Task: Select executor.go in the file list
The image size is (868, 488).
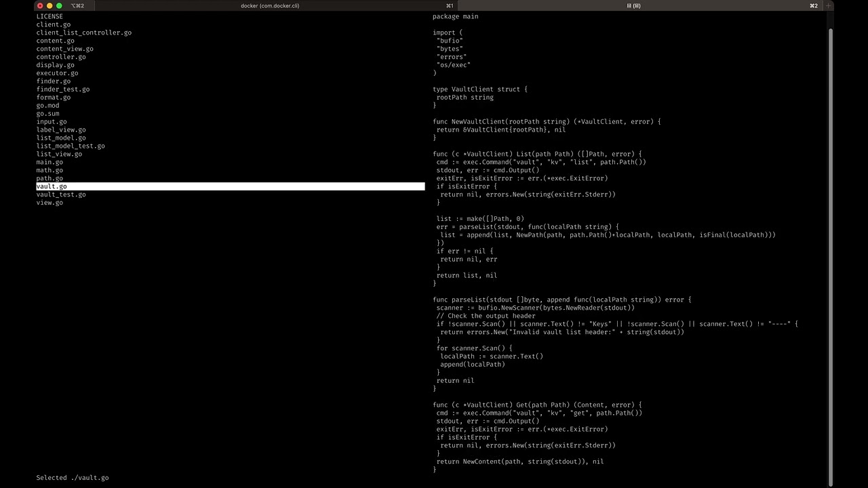Action: 57,73
